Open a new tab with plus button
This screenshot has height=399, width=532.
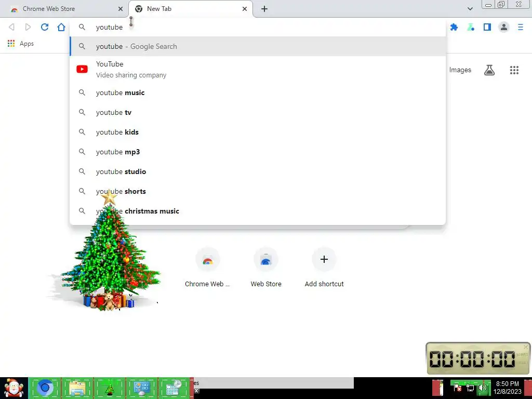(x=264, y=9)
